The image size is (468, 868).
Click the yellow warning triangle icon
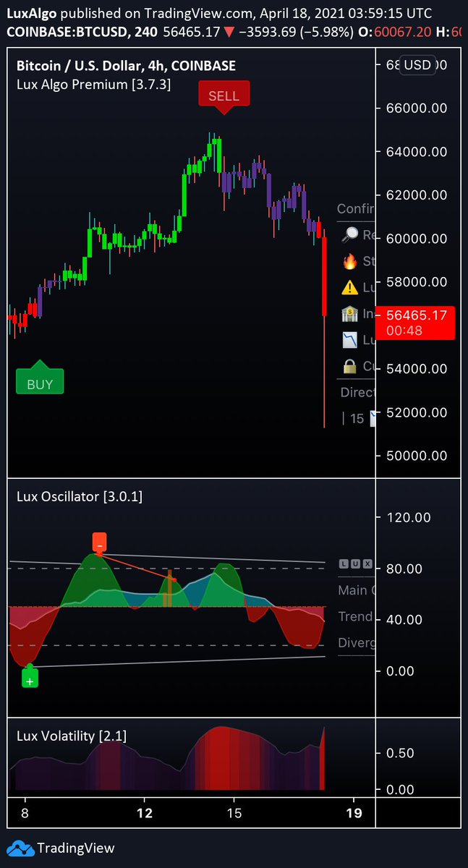350,287
